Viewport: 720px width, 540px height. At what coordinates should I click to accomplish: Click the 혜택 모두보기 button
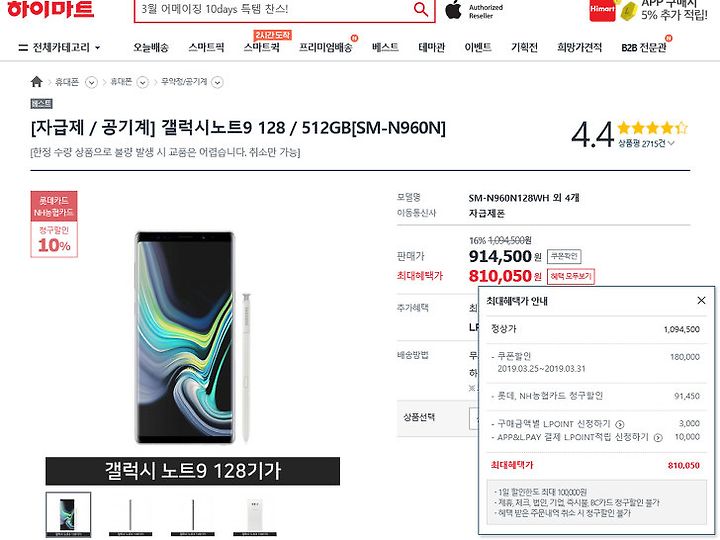pos(571,276)
